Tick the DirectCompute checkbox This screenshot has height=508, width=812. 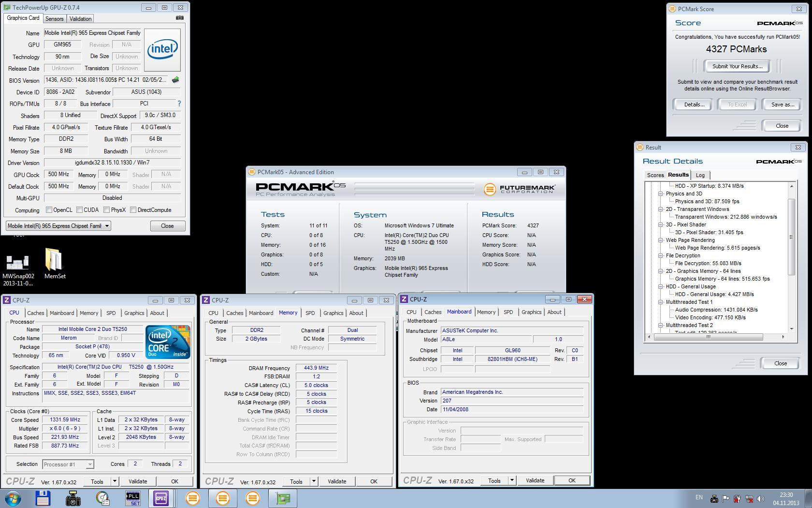(133, 210)
